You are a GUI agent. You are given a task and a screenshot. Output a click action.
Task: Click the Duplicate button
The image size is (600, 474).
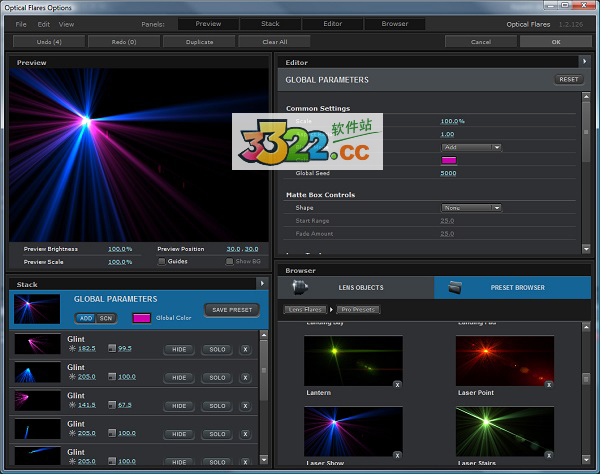(199, 42)
